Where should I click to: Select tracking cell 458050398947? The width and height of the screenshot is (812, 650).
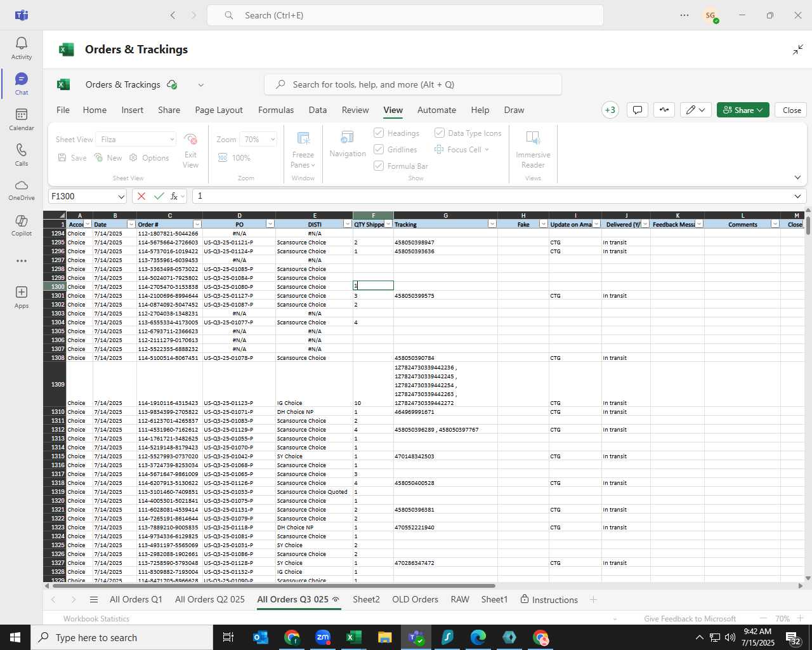tap(445, 242)
